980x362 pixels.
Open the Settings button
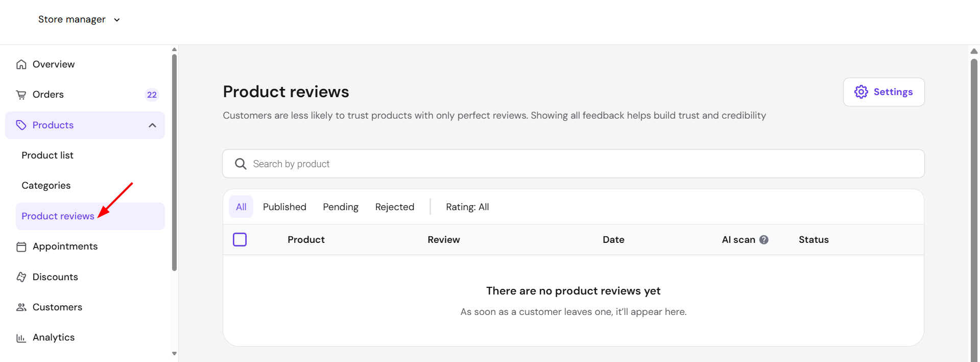883,92
